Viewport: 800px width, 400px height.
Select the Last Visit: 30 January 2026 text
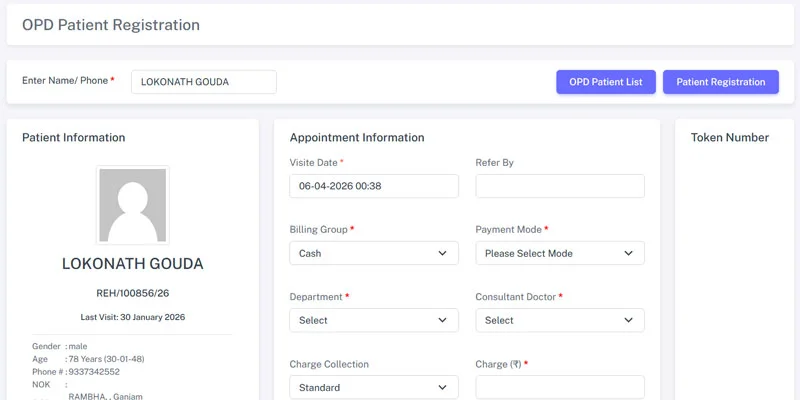pyautogui.click(x=133, y=317)
